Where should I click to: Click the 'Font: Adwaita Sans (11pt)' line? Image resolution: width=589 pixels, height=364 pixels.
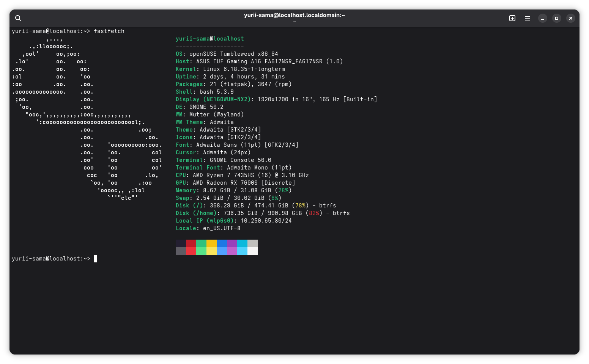tap(237, 145)
